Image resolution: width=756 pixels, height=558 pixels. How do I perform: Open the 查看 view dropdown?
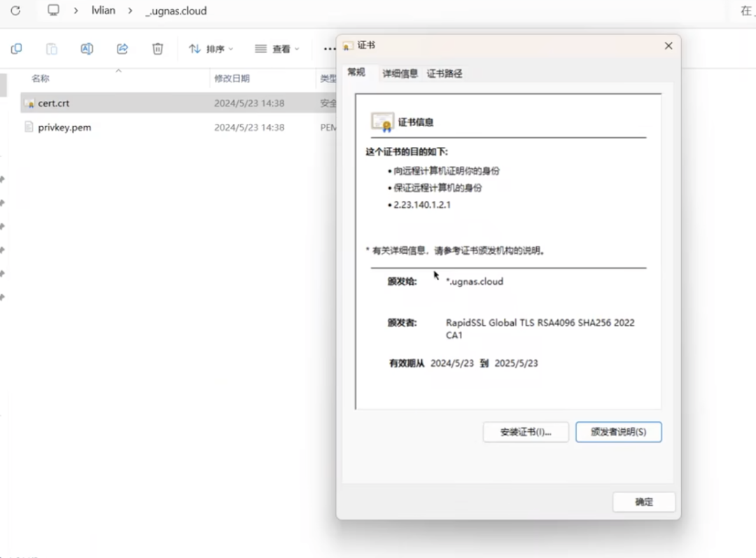277,49
